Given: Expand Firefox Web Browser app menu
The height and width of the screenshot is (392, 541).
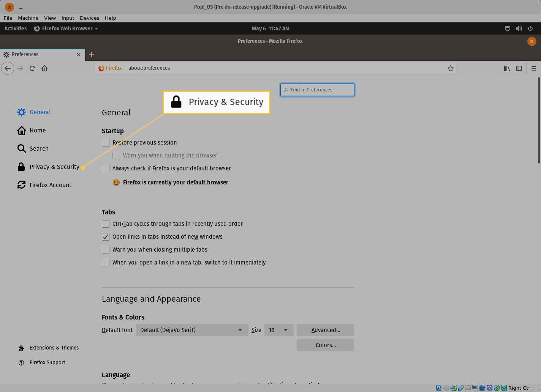Looking at the screenshot, I should 66,28.
